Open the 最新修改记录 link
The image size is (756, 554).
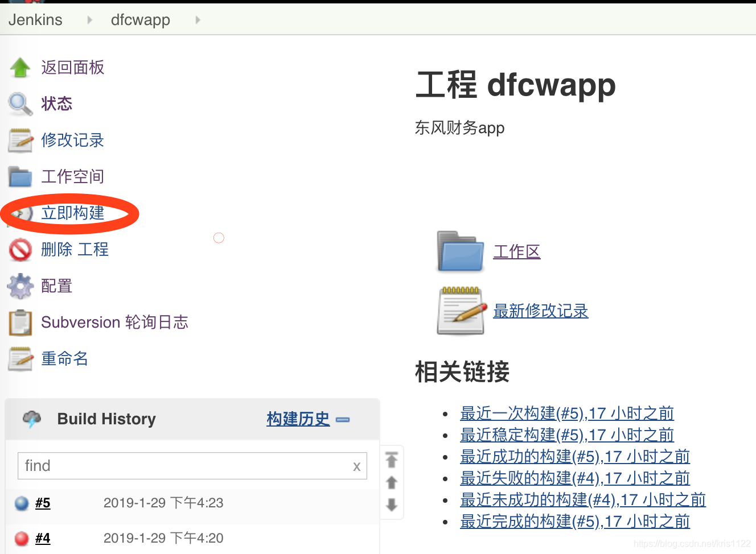[x=541, y=311]
